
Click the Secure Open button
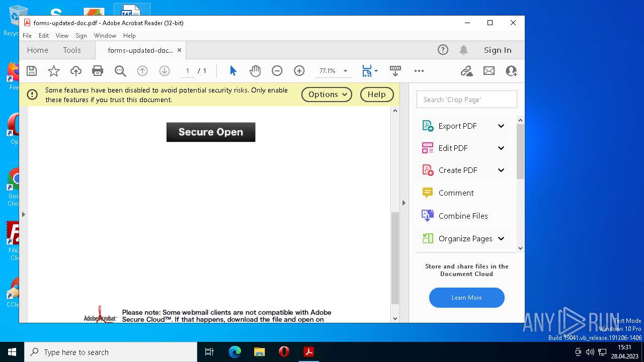coord(211,132)
